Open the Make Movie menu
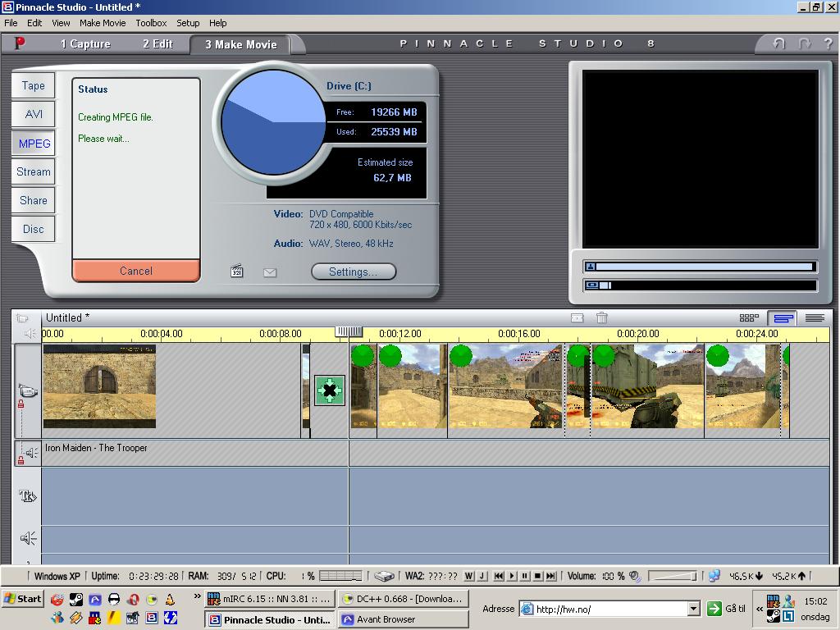The height and width of the screenshot is (630, 840). click(103, 23)
